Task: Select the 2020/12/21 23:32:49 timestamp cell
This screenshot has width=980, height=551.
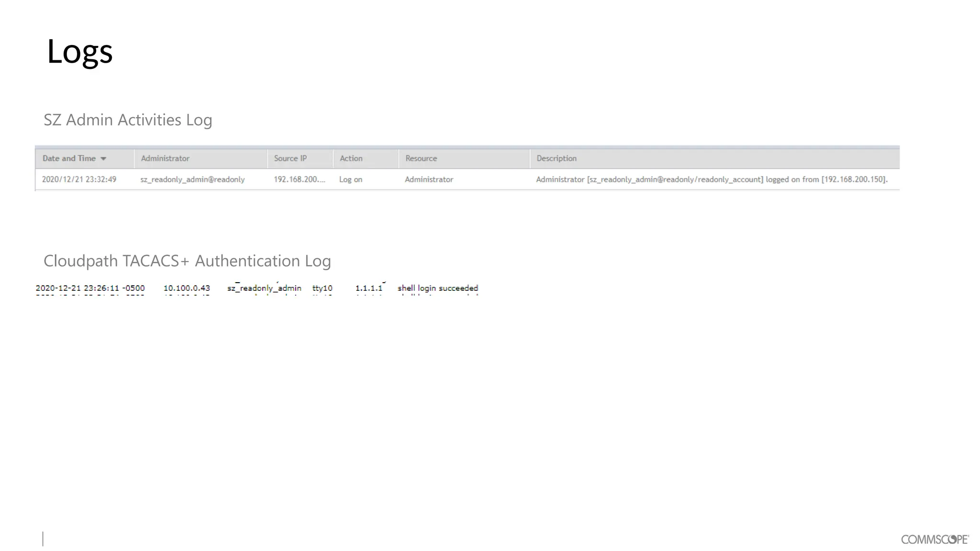Action: [79, 179]
